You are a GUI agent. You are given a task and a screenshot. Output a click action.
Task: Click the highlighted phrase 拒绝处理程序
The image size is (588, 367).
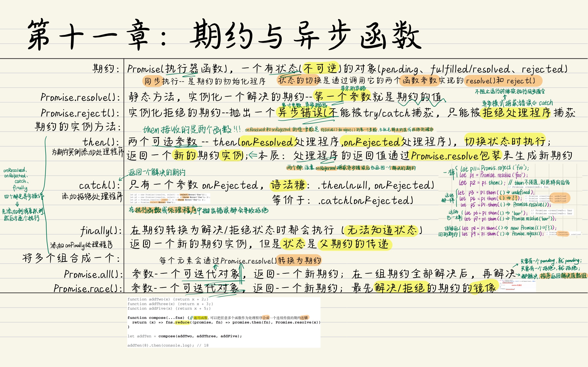click(x=516, y=113)
